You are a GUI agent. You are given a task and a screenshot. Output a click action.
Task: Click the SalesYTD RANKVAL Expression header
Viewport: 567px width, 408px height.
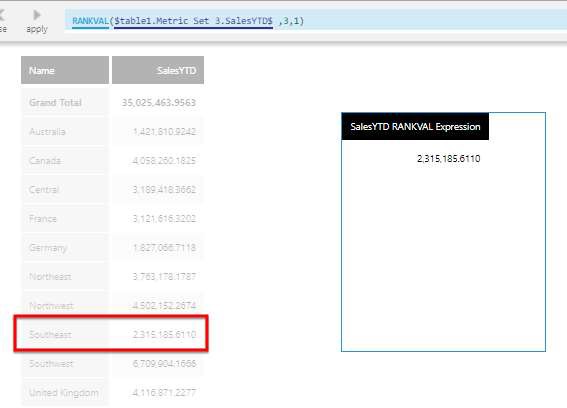[415, 127]
